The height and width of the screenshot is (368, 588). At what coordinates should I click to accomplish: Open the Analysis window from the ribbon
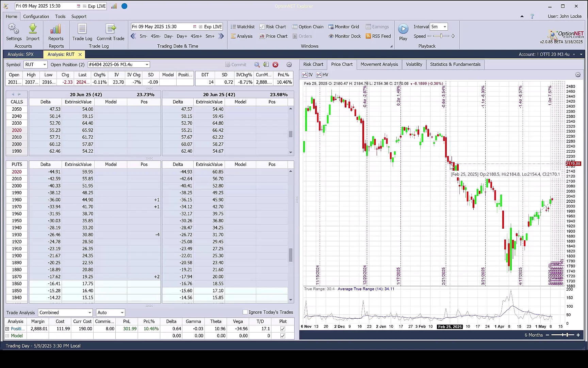[242, 36]
